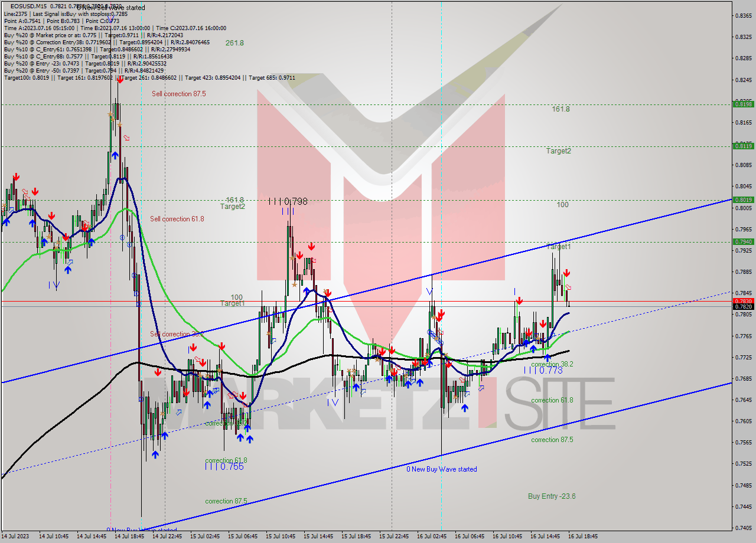
Task: Click the green 0.7940 price tag
Action: [743, 241]
